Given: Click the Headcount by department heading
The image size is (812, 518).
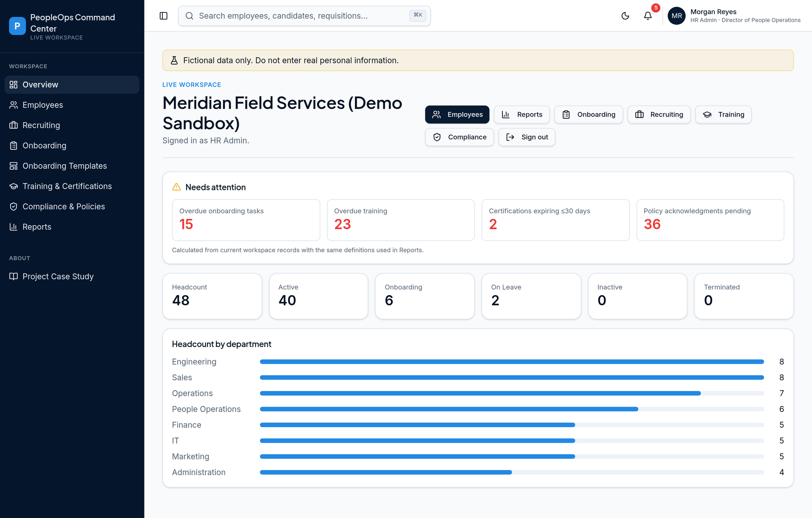Looking at the screenshot, I should (222, 344).
